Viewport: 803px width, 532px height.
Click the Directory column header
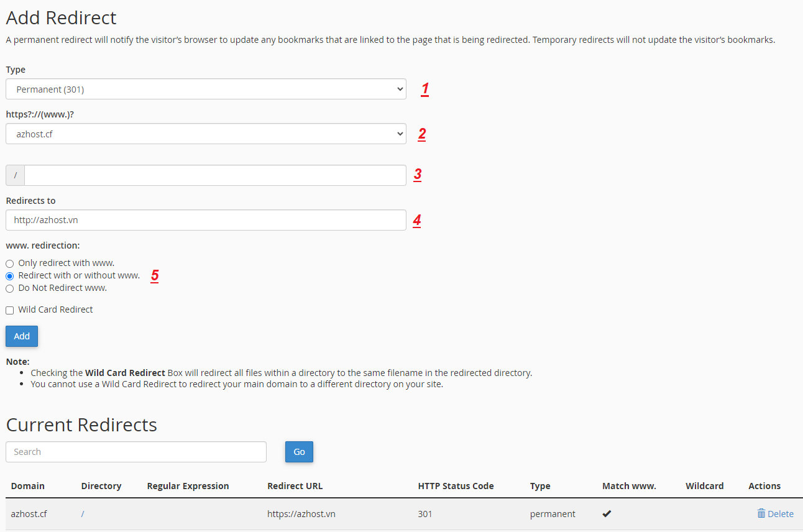click(101, 486)
